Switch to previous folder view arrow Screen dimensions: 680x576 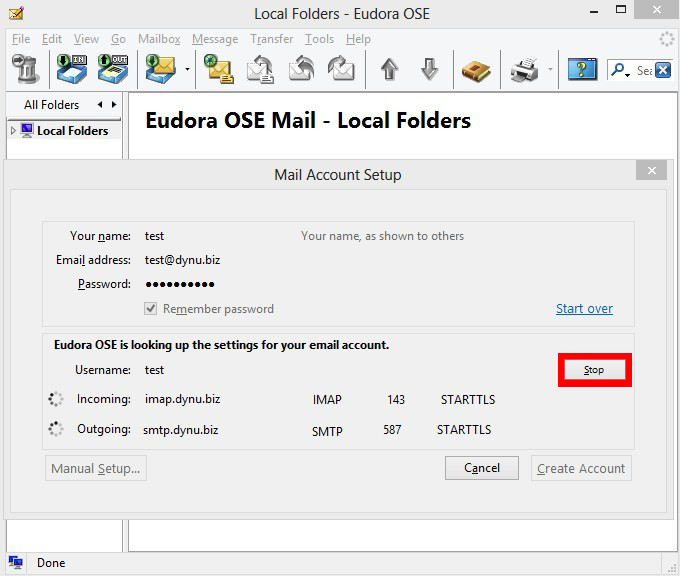[100, 105]
